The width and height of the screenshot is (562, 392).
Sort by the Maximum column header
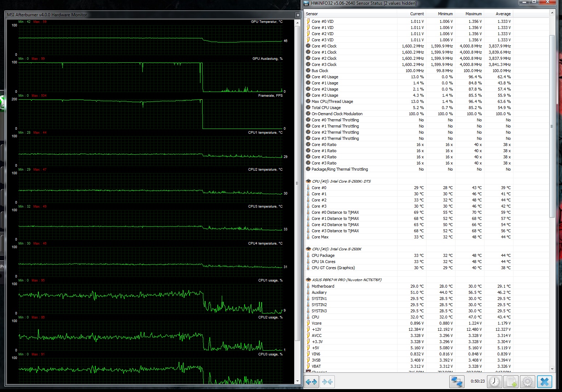[469, 14]
